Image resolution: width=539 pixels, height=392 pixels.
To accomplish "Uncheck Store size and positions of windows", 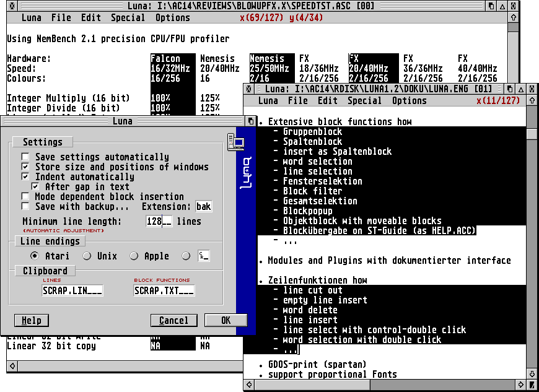I will [x=25, y=167].
